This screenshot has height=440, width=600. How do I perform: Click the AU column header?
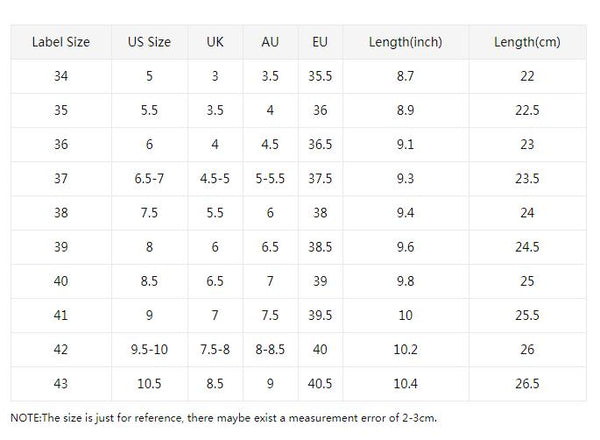[x=270, y=42]
